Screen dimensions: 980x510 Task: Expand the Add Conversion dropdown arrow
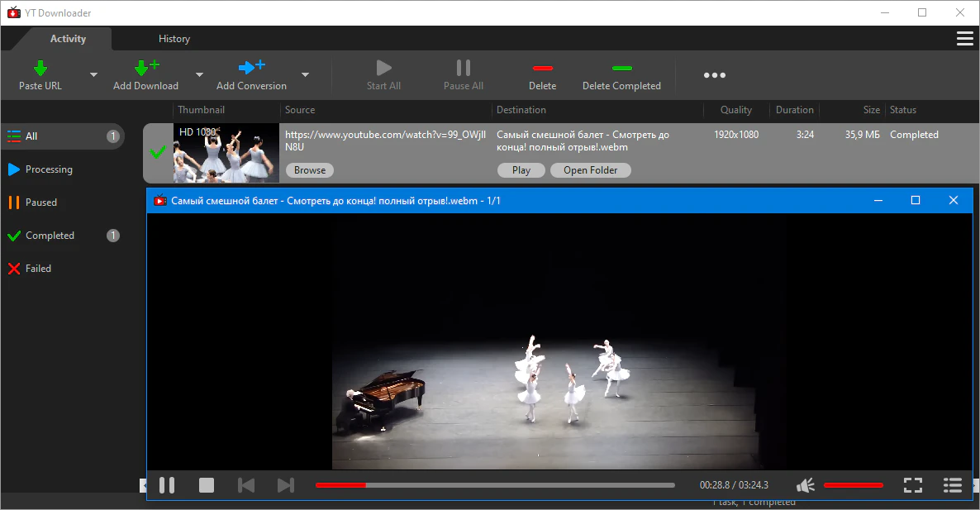[x=305, y=74]
